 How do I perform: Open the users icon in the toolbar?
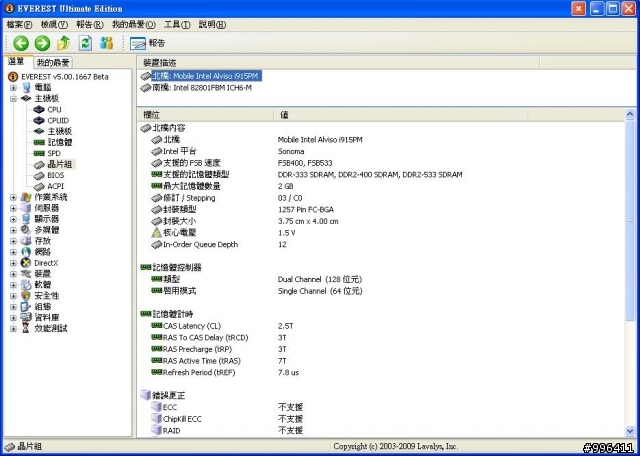click(x=107, y=43)
